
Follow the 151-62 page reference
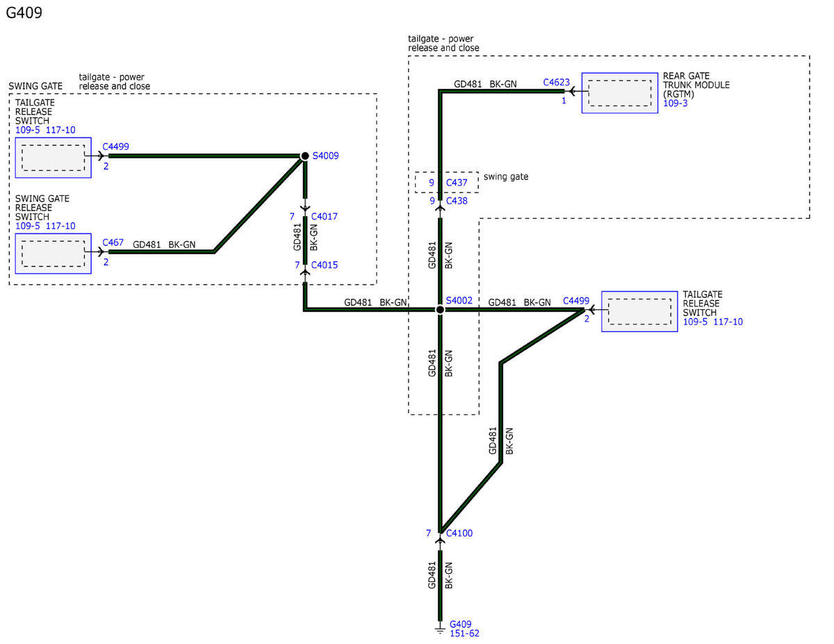coord(464,634)
